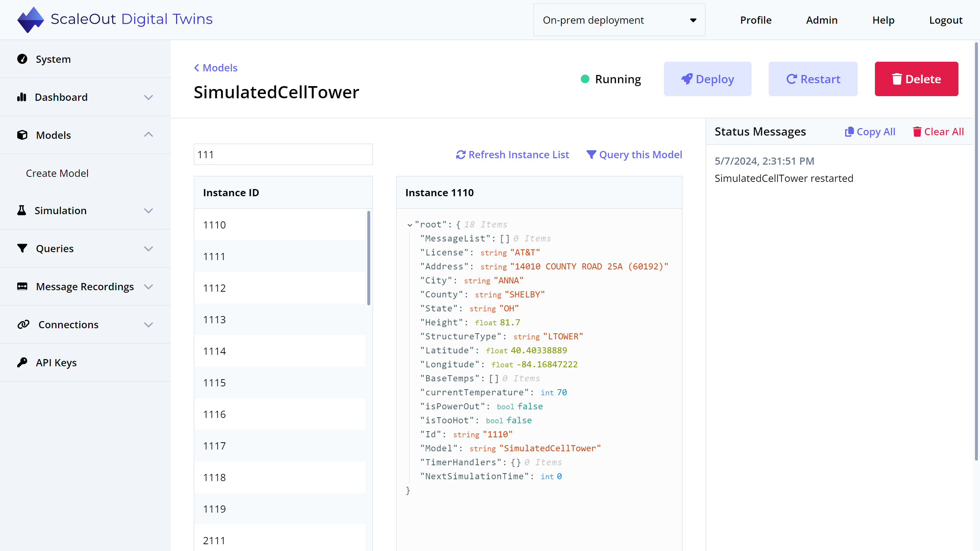This screenshot has height=551, width=980.
Task: Click the System gauge icon in sidebar
Action: (23, 59)
